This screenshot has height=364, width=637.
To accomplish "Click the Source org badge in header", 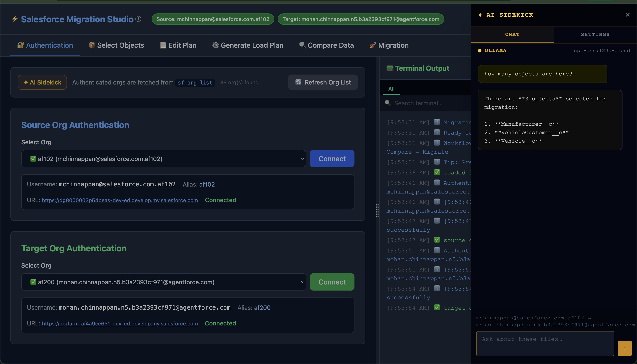I will coord(213,19).
